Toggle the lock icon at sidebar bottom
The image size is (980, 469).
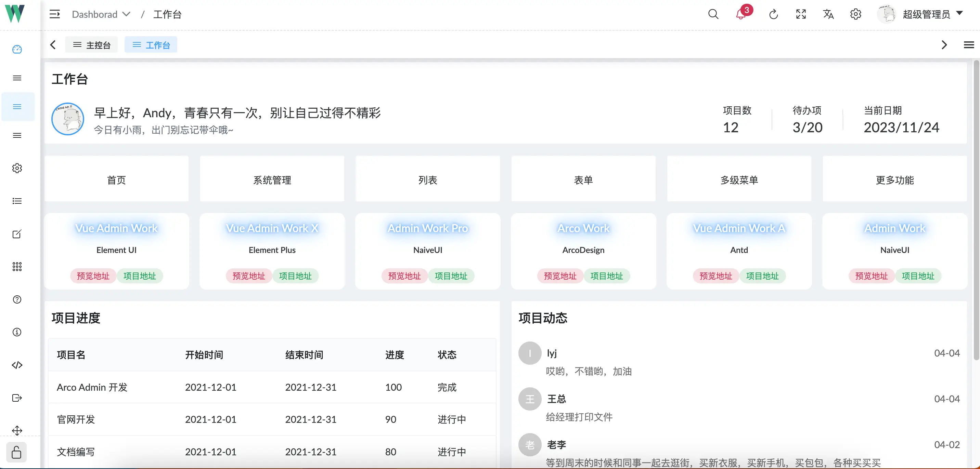pyautogui.click(x=16, y=452)
